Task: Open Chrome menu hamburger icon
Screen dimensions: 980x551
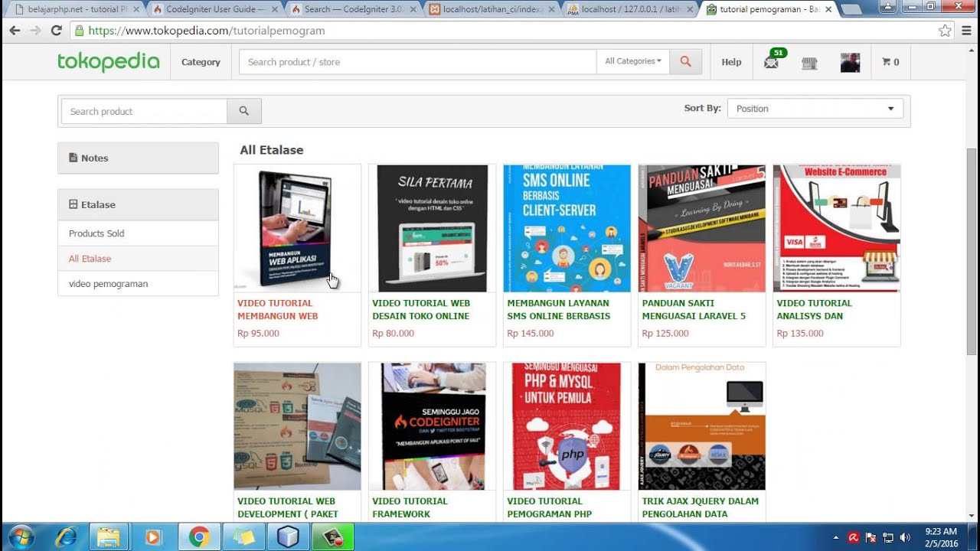Action: [x=965, y=31]
